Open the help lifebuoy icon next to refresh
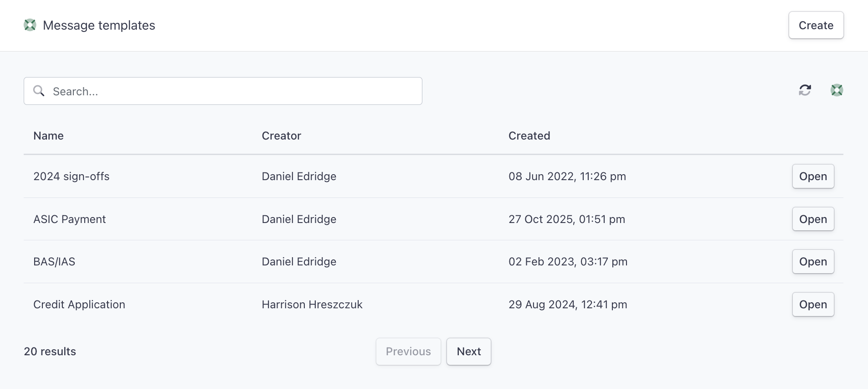Image resolution: width=868 pixels, height=389 pixels. click(x=837, y=90)
